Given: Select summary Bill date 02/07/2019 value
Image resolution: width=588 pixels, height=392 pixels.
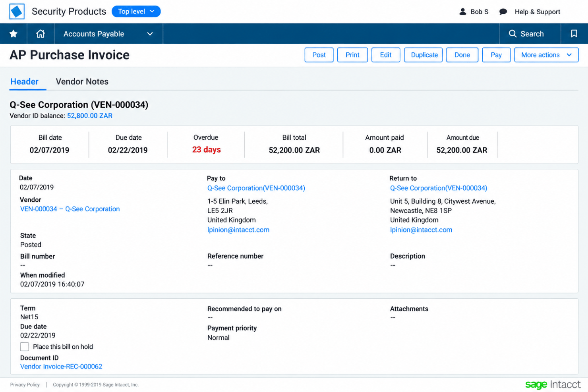Looking at the screenshot, I should coord(49,150).
